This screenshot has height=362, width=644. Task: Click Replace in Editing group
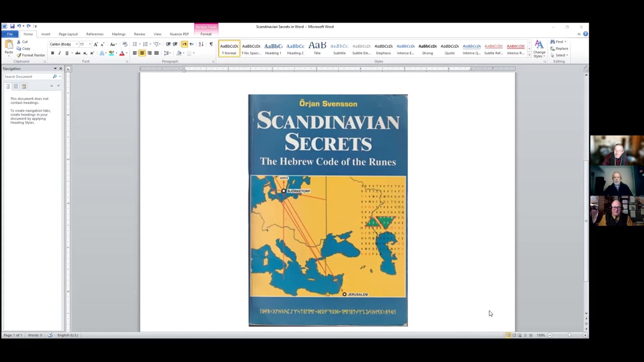tap(559, 48)
